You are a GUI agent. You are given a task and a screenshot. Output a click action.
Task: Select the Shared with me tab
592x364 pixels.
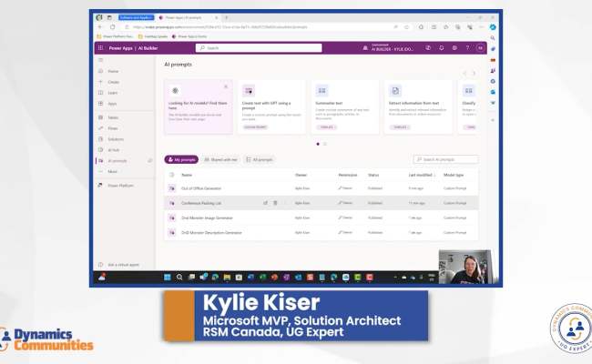(220, 159)
